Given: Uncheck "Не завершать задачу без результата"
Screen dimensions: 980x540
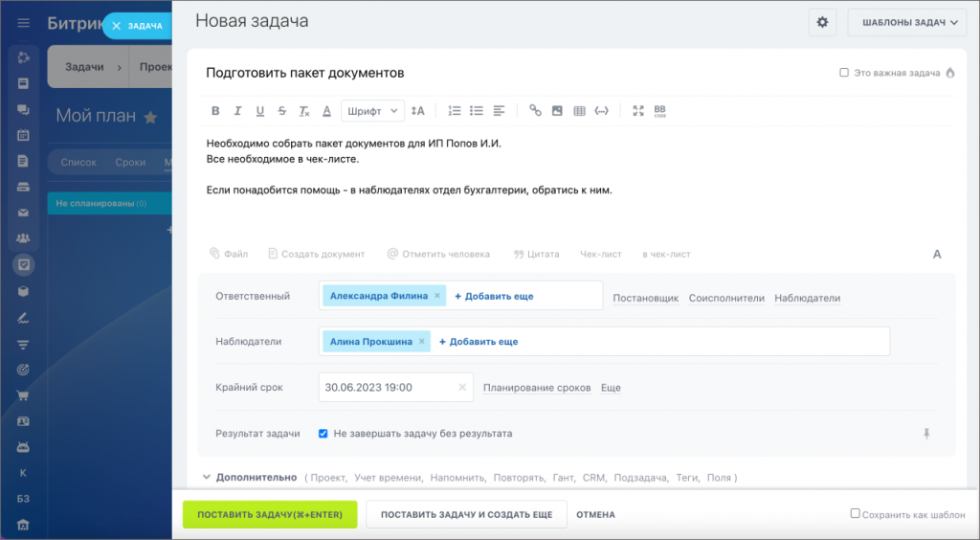Looking at the screenshot, I should [x=323, y=434].
